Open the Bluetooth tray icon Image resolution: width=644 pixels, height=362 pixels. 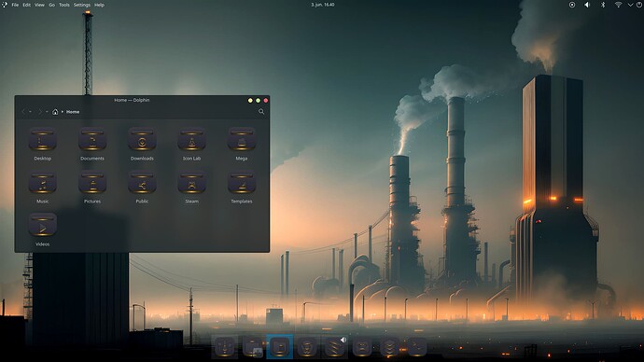click(603, 5)
